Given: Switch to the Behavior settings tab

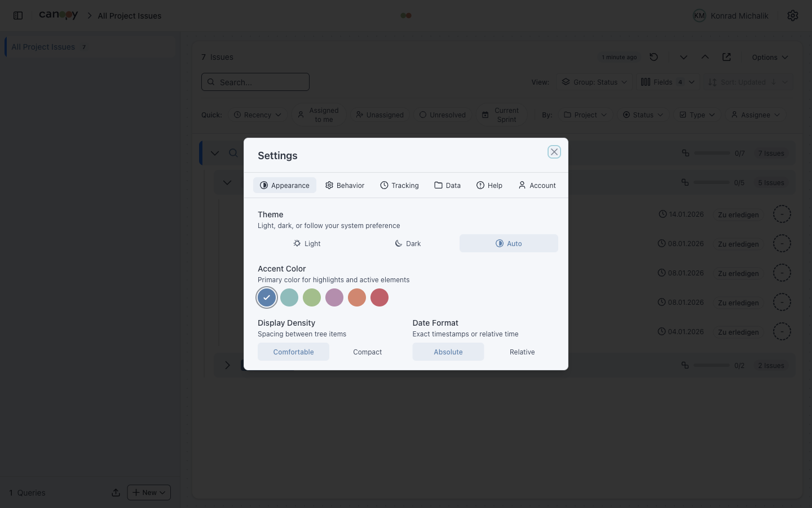Looking at the screenshot, I should pyautogui.click(x=345, y=185).
